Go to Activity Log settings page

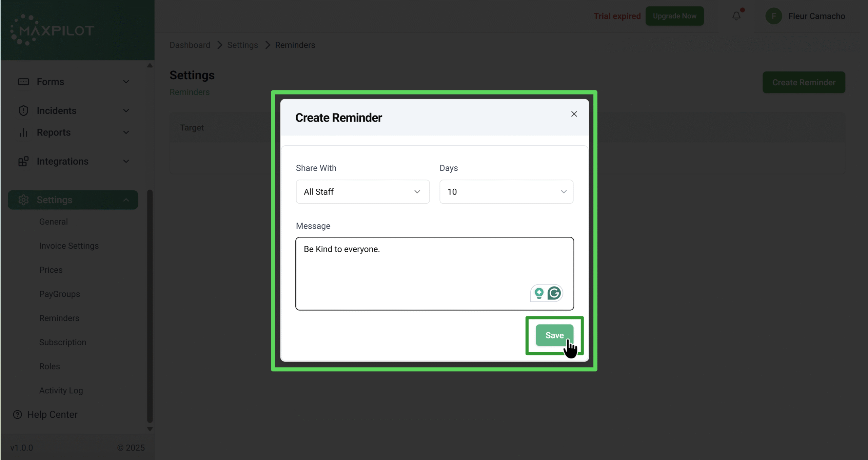click(x=61, y=391)
